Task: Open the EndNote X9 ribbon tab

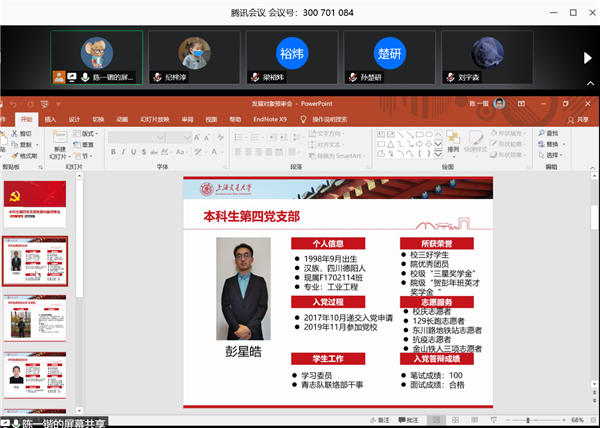Action: [268, 119]
